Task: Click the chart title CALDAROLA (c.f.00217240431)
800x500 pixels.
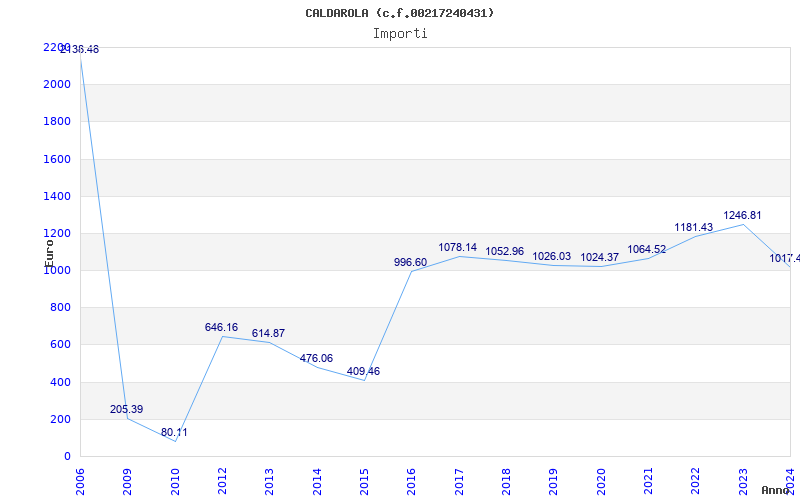Action: (x=399, y=13)
